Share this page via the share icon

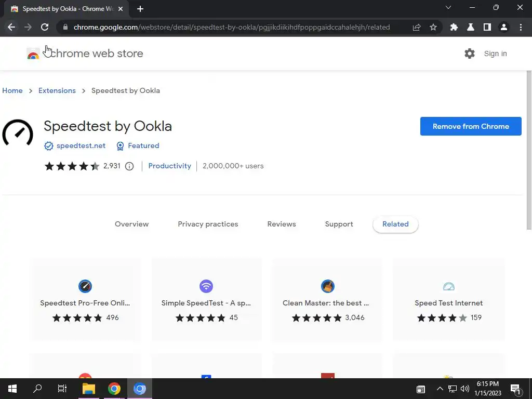click(417, 27)
